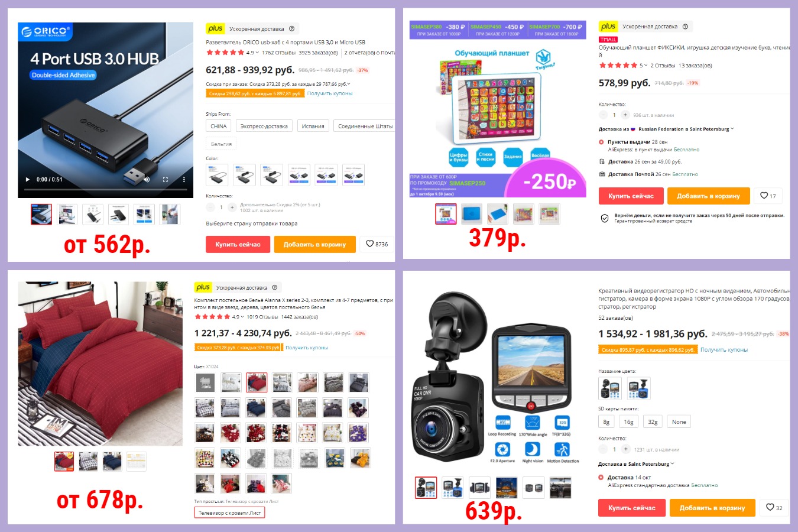
Task: Add the tablet to wishlist heart 17
Action: click(768, 196)
